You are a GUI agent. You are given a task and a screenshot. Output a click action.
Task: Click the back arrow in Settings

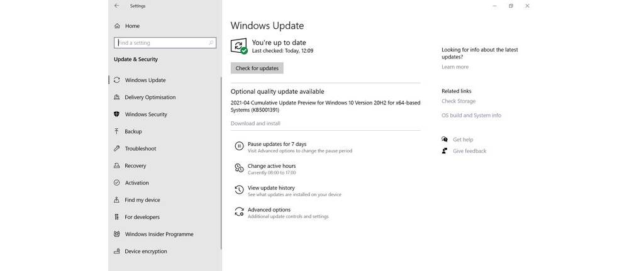(x=116, y=6)
